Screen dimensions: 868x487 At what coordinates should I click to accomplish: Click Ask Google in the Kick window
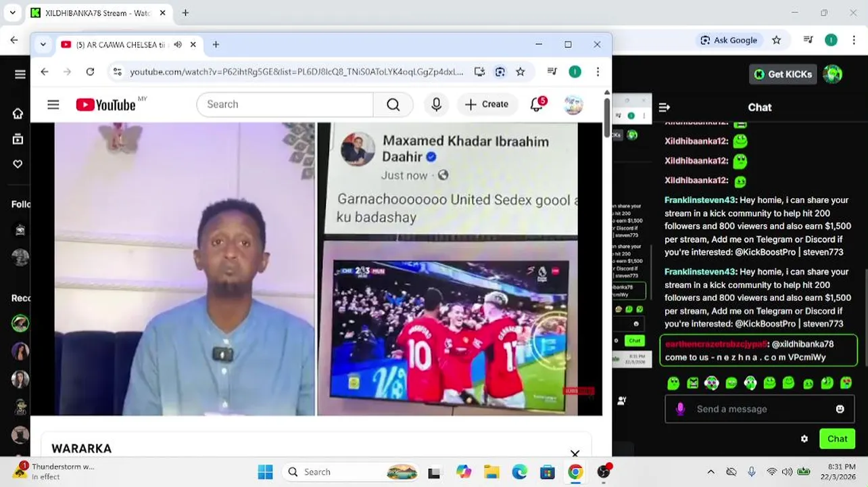(x=729, y=40)
